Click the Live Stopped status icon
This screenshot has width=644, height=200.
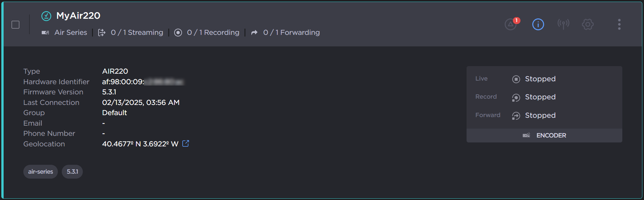(516, 79)
